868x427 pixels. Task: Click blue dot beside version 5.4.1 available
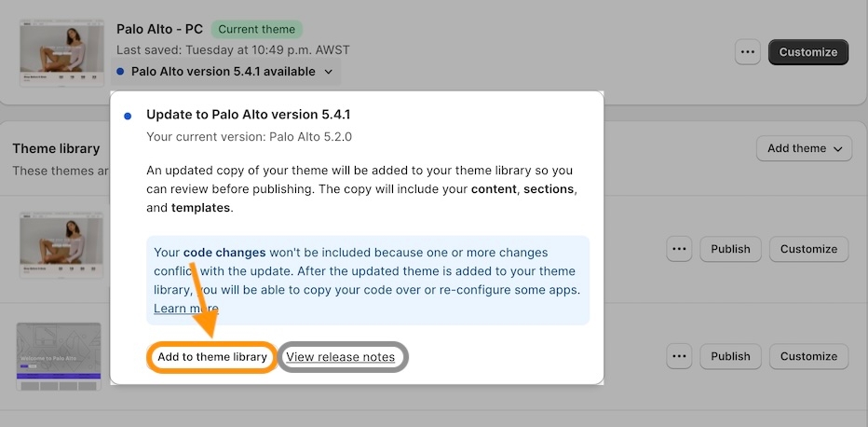point(120,72)
